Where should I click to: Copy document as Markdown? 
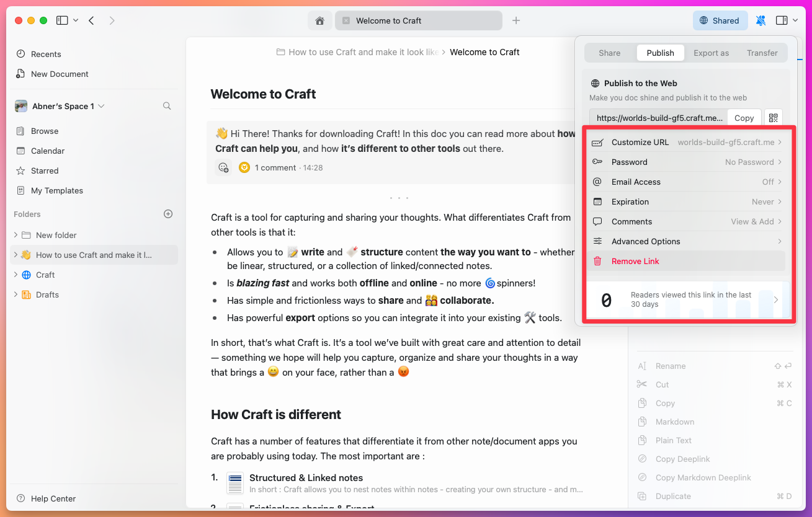675,422
